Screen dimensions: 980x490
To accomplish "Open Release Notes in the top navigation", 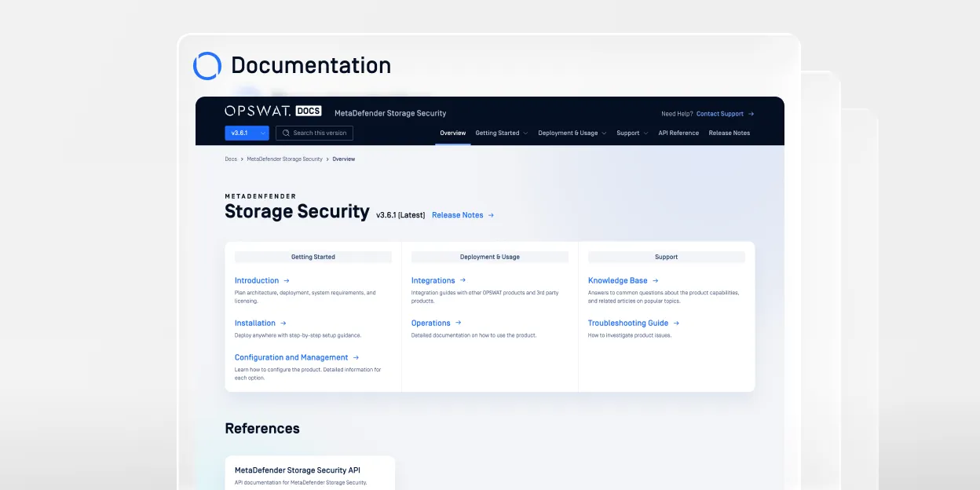I will point(729,133).
